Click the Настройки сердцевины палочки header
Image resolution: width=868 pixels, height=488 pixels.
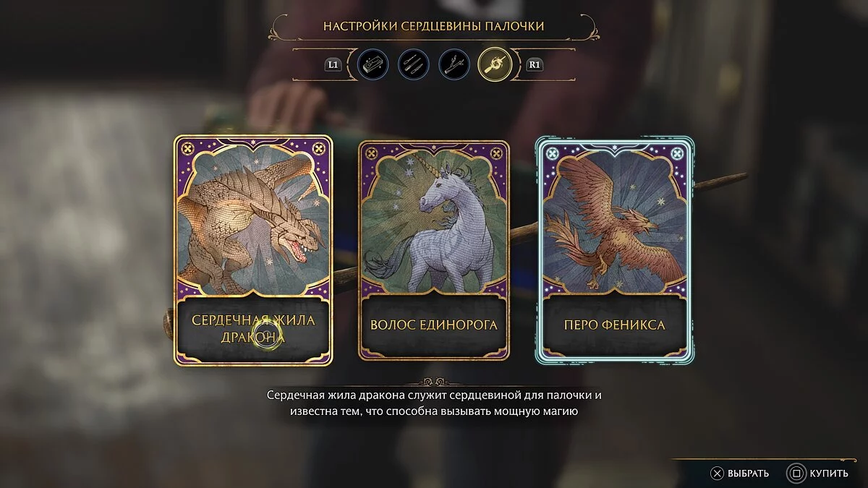(x=434, y=26)
